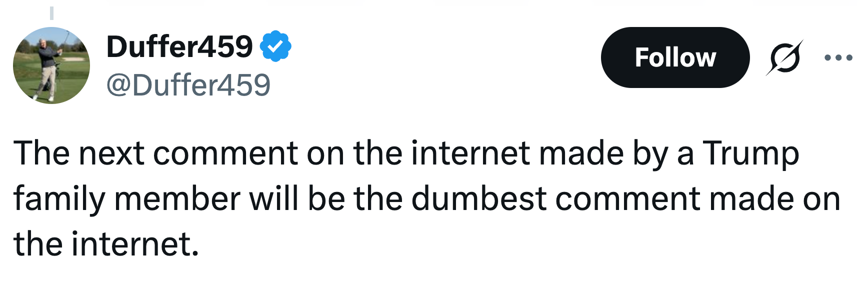The width and height of the screenshot is (868, 287).
Task: Open the Duffer459 display name link
Action: coord(179,46)
